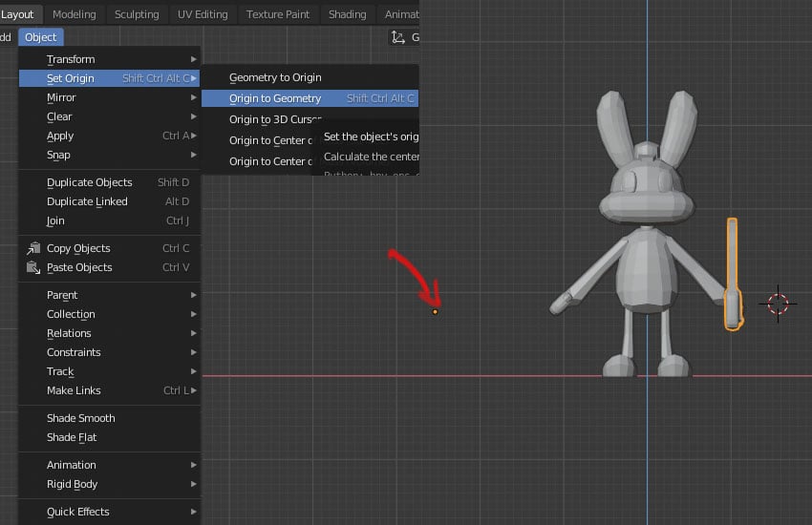Select Geometry to Origin entry
Screen dimensions: 812x525
coord(275,77)
